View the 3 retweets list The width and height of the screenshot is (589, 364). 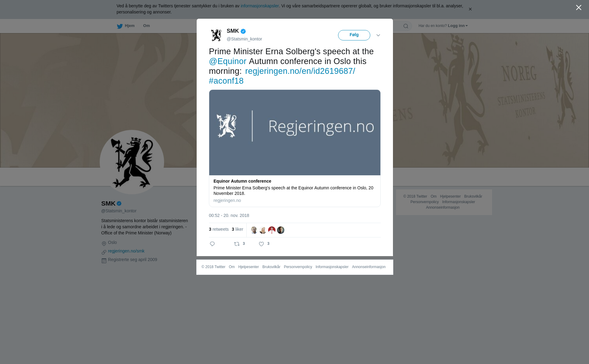pos(219,229)
